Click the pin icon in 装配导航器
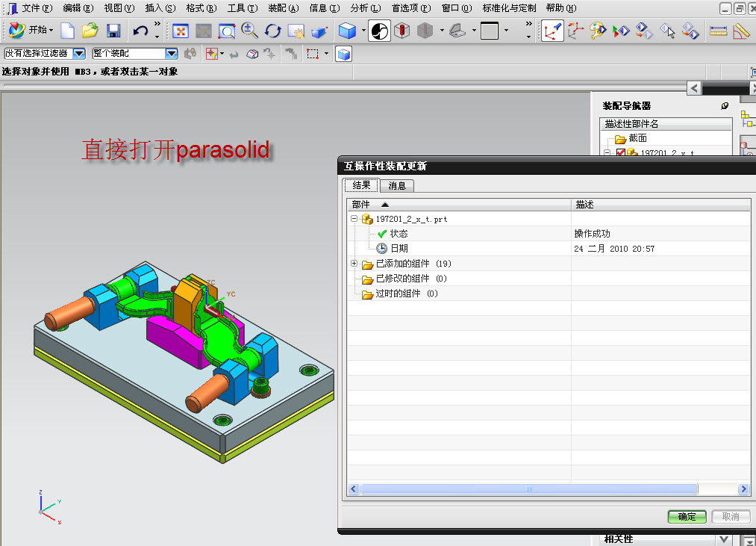The height and width of the screenshot is (546, 756). (725, 106)
